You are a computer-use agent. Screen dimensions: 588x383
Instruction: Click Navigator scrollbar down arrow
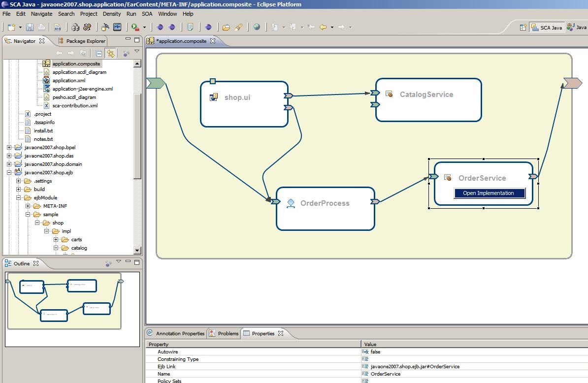[x=137, y=250]
